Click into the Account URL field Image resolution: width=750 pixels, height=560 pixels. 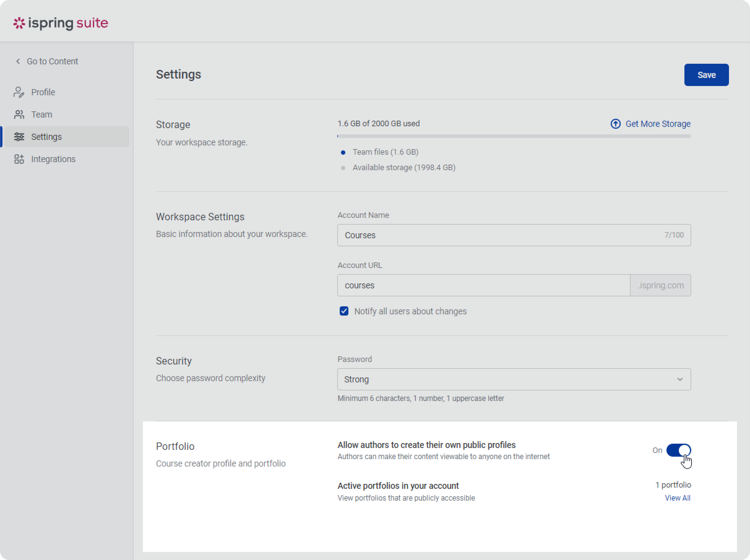483,286
